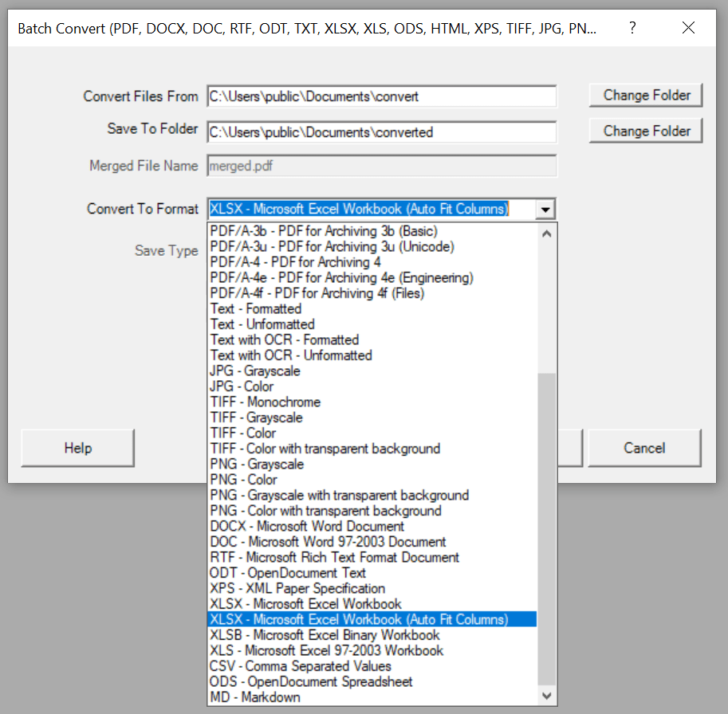
Task: Choose PDF/A-4 PDF for Archiving 4
Action: [x=372, y=262]
